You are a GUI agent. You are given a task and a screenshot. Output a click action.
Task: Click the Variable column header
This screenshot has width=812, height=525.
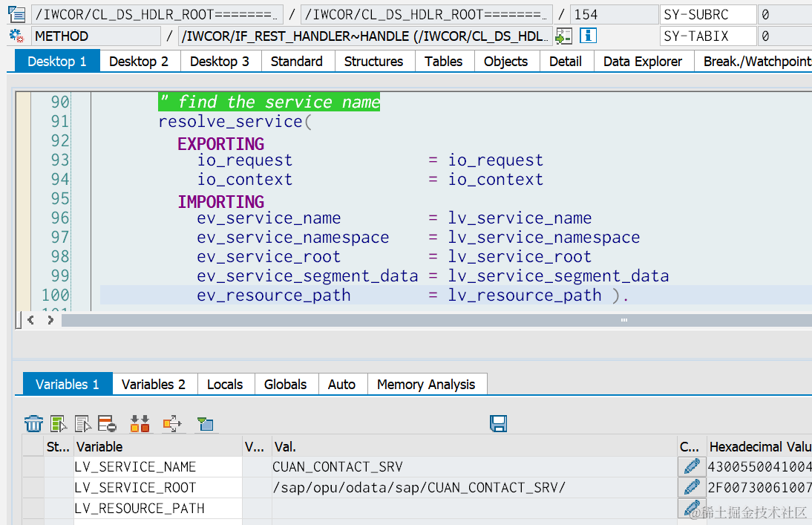click(158, 446)
